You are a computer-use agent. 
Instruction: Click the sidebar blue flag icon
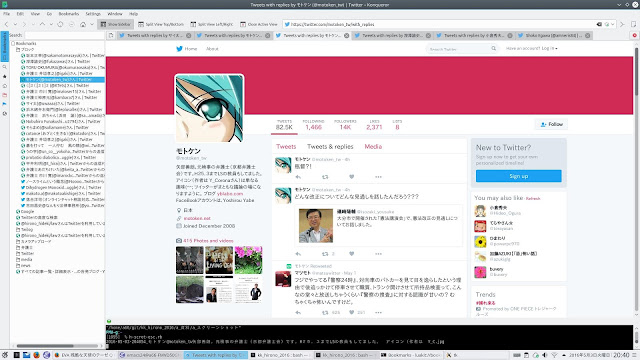coord(5,104)
